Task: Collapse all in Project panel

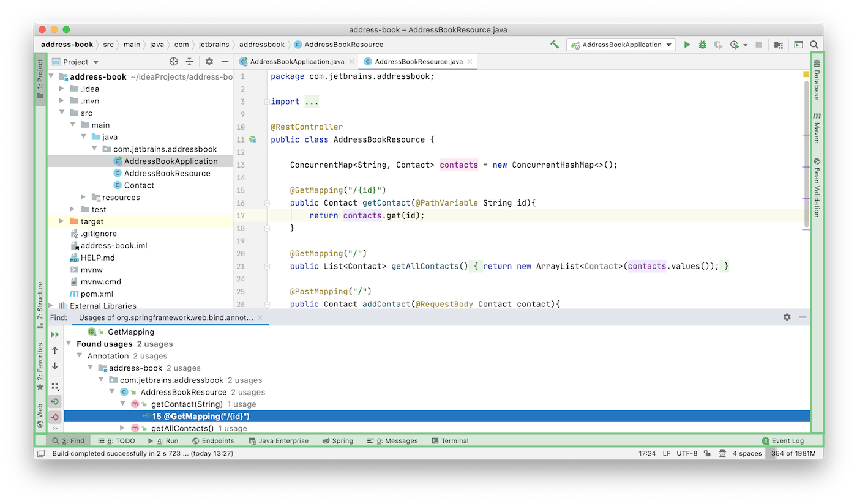Action: (190, 62)
